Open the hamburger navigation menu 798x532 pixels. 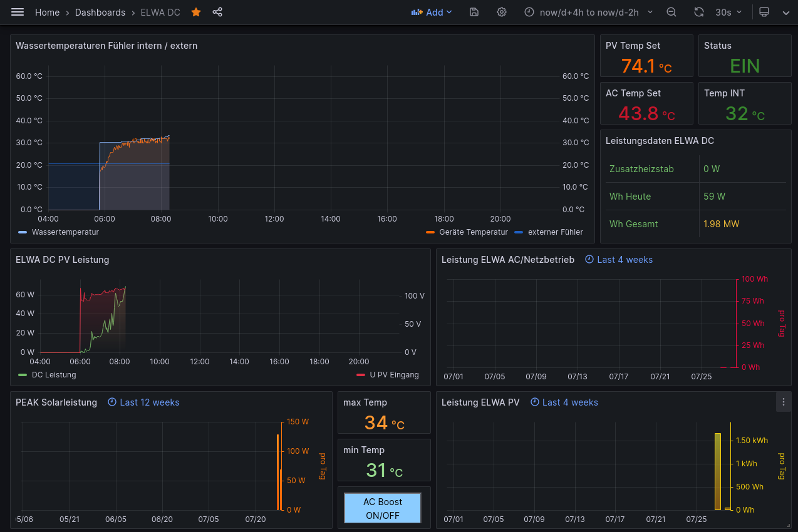coord(18,13)
